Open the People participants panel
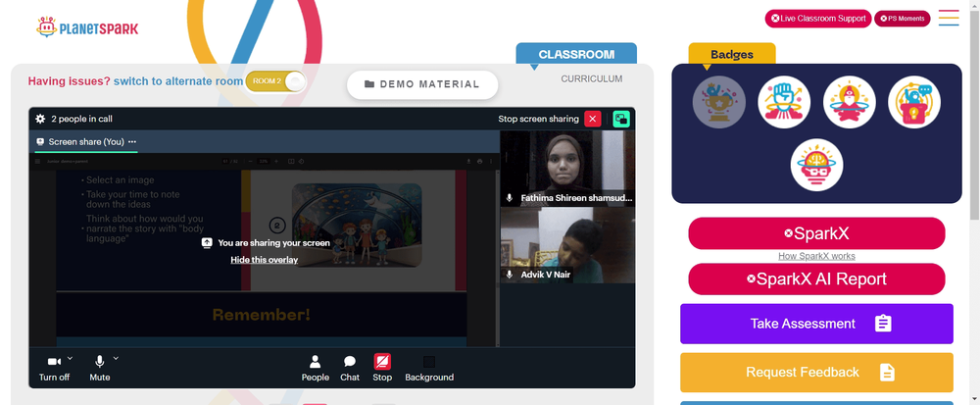 tap(315, 368)
